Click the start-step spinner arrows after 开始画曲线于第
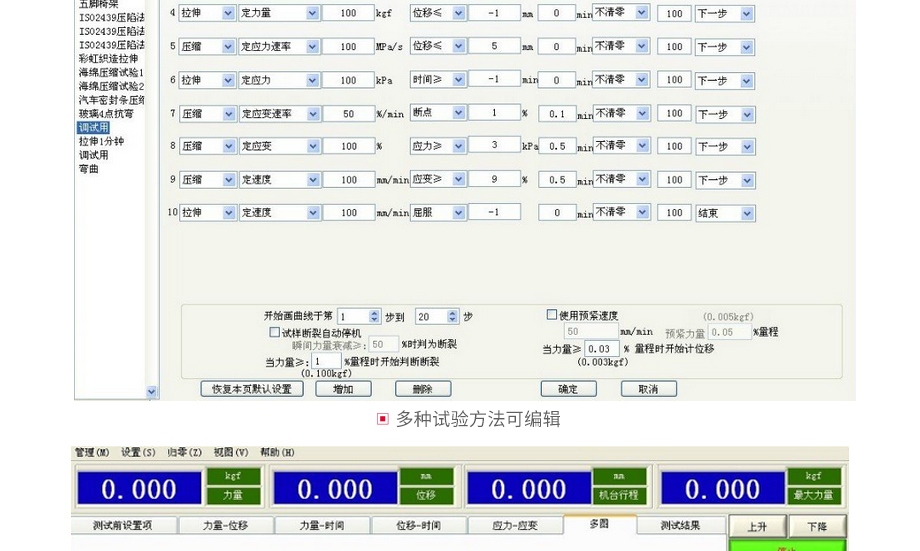The height and width of the screenshot is (551, 920). [375, 316]
